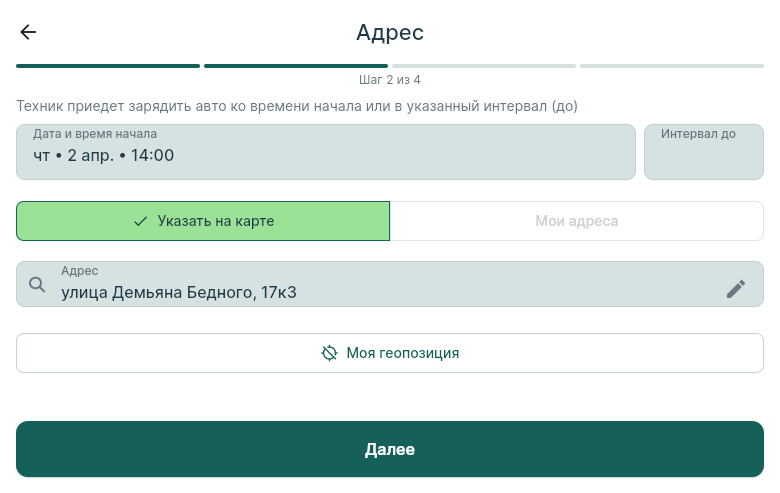Click the Адрес page title
Viewport: 780px width, 493px height.
pyautogui.click(x=390, y=32)
